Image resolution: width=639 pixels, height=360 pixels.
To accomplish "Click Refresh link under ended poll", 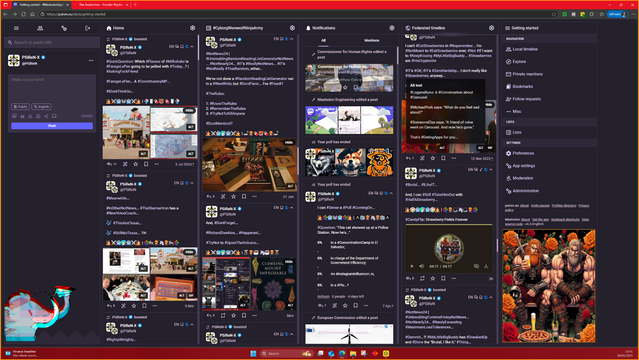I will pos(323,296).
